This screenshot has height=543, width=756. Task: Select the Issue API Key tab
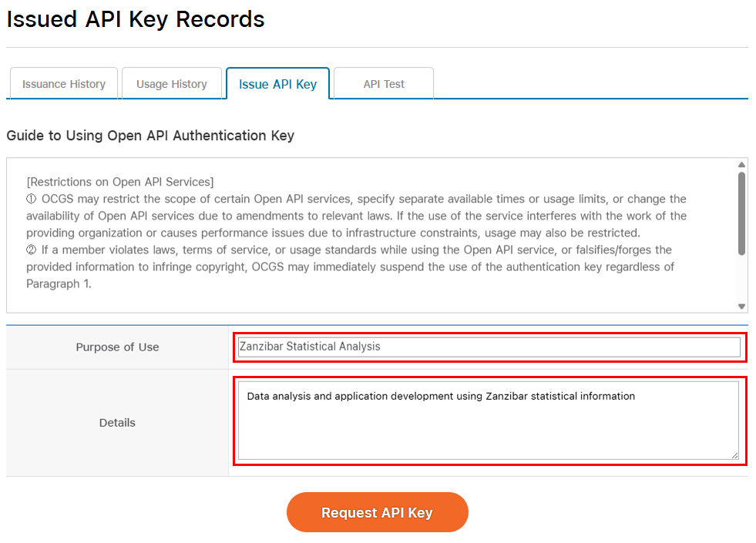[277, 83]
